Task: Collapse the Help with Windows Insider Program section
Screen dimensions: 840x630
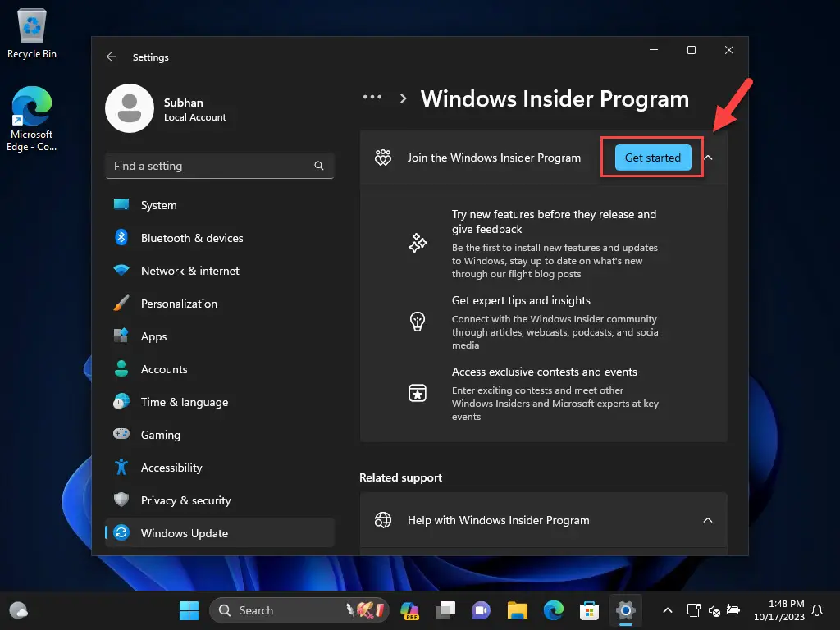Action: tap(708, 520)
